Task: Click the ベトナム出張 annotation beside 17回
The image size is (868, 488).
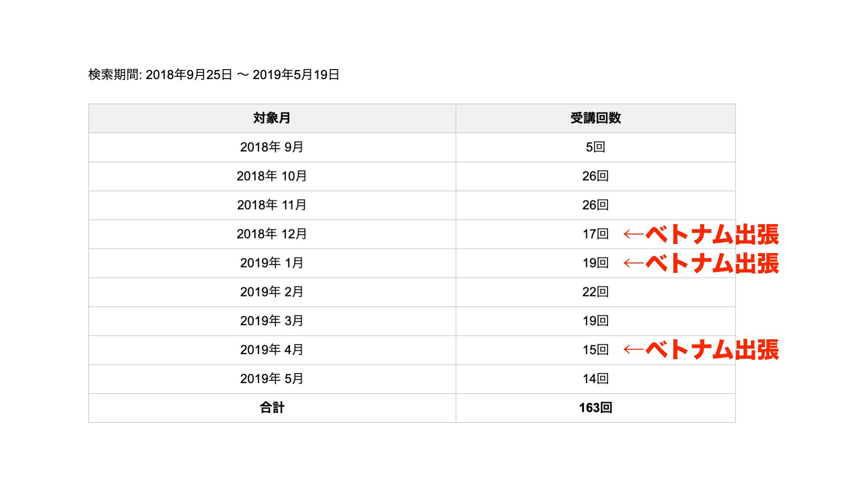Action: coord(712,234)
